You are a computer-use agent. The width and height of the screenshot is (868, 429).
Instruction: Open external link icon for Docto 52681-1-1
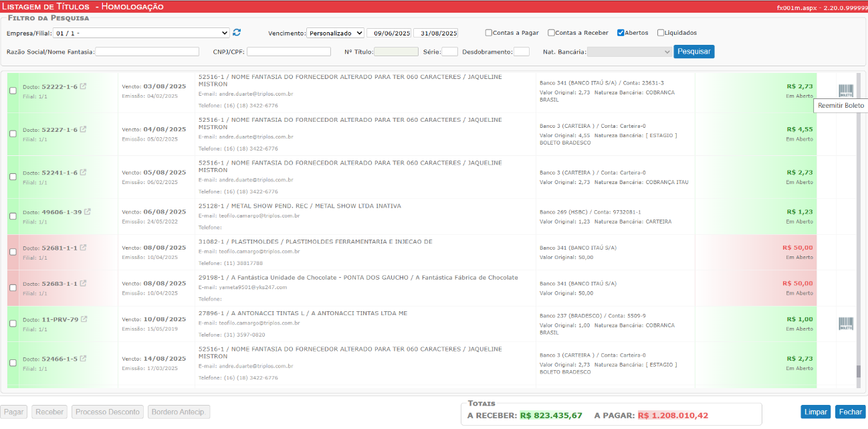[x=83, y=248]
